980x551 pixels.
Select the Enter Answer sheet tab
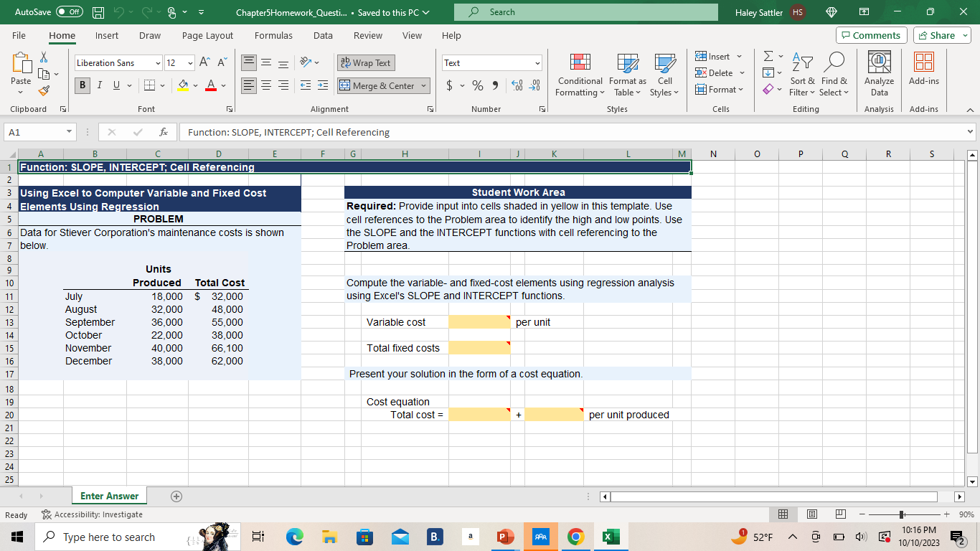tap(109, 496)
